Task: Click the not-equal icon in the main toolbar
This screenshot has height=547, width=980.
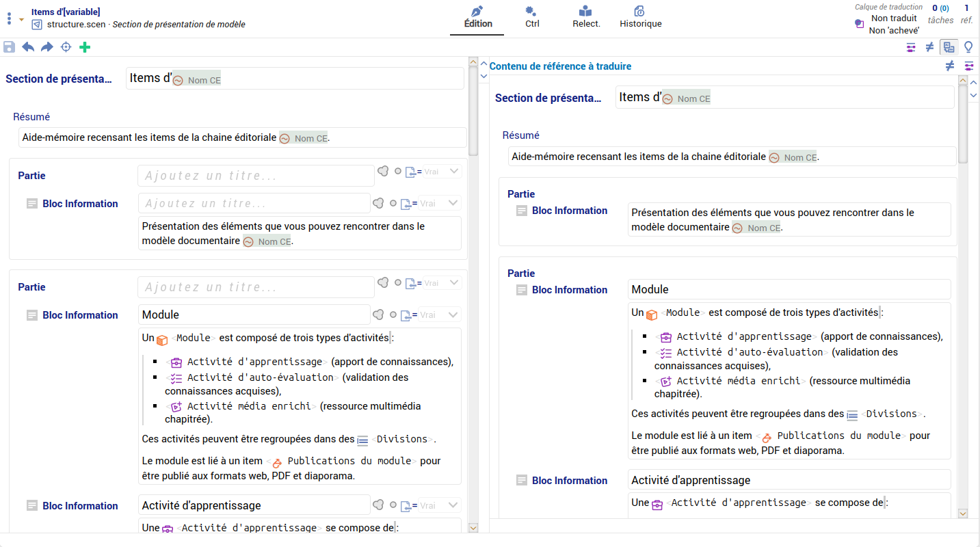Action: click(x=929, y=47)
